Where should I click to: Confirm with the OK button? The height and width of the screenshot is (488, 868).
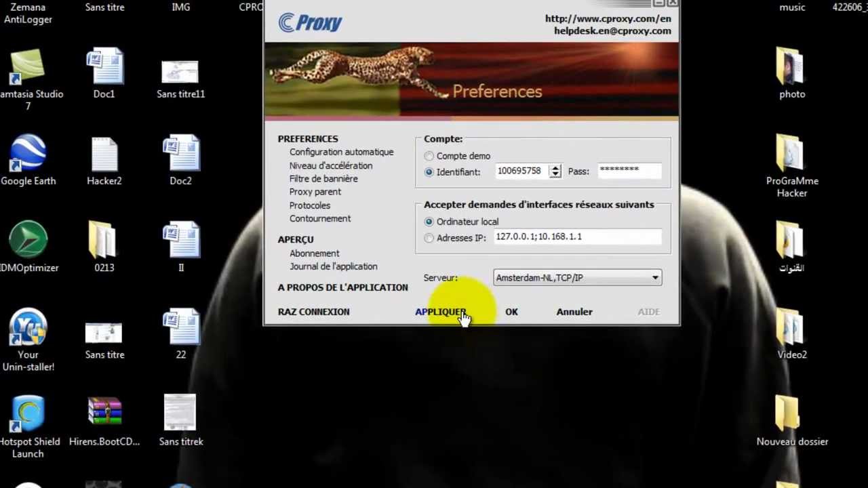coord(511,312)
